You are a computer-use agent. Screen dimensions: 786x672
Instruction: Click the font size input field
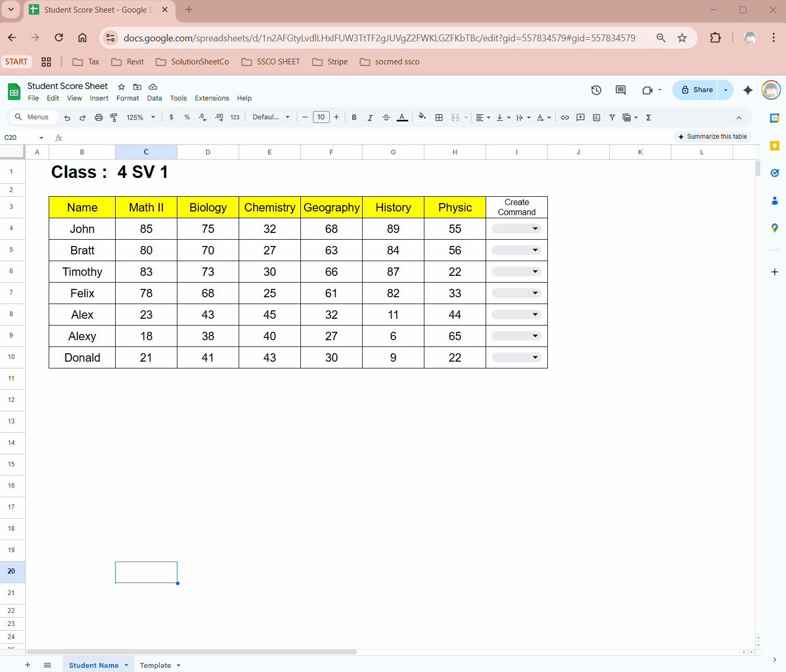[x=321, y=117]
